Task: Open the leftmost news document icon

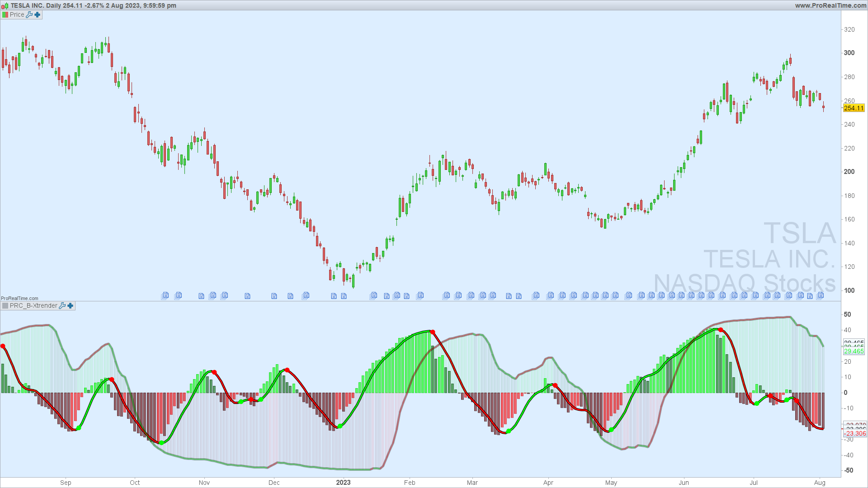Action: (x=165, y=296)
